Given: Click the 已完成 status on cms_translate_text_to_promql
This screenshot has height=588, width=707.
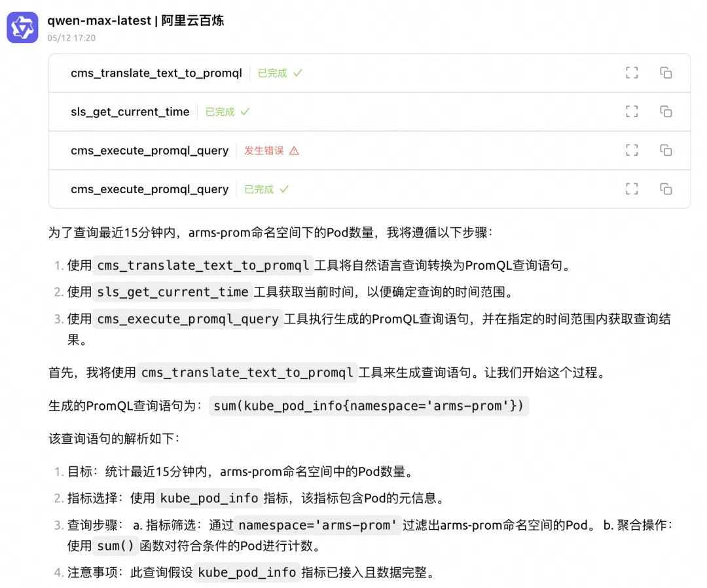Looking at the screenshot, I should [x=272, y=73].
